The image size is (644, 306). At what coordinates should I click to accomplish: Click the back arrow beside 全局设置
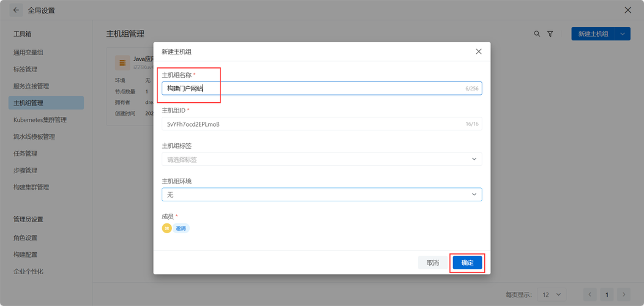pyautogui.click(x=16, y=10)
